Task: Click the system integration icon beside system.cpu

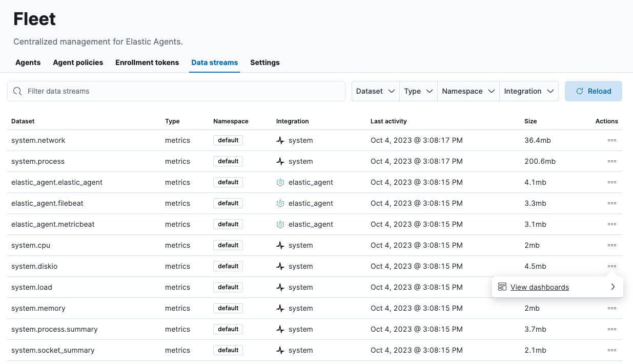Action: pyautogui.click(x=280, y=245)
